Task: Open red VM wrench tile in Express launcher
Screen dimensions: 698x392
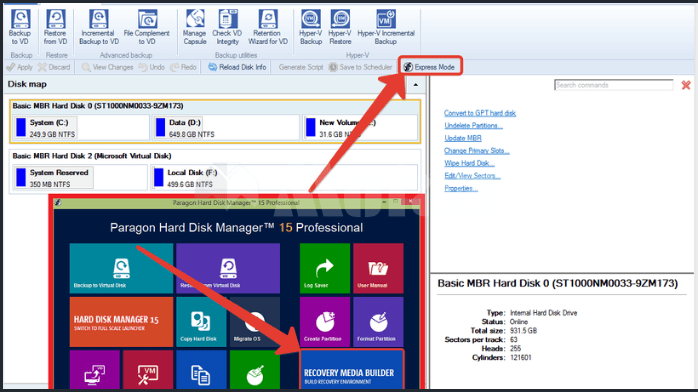Action: tap(148, 370)
